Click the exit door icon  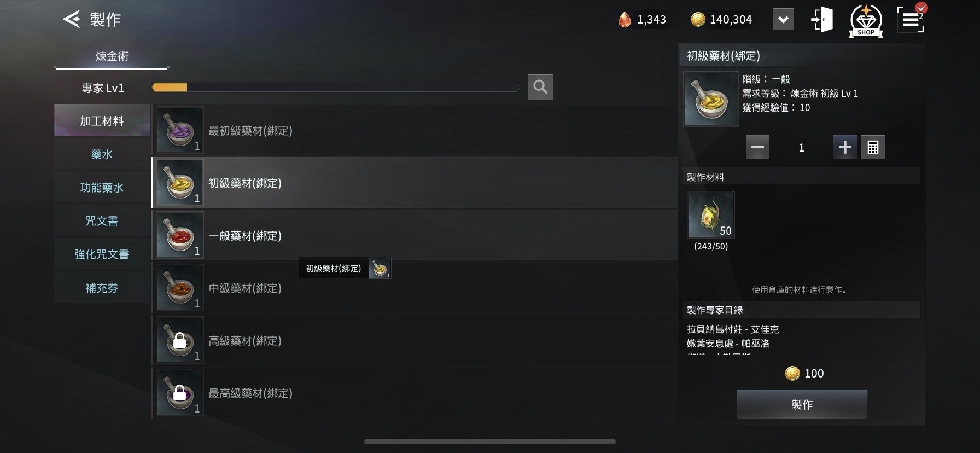pos(822,20)
